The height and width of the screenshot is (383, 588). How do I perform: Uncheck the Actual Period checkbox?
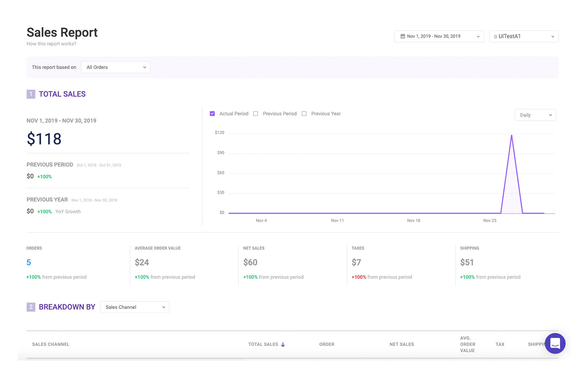click(x=212, y=114)
